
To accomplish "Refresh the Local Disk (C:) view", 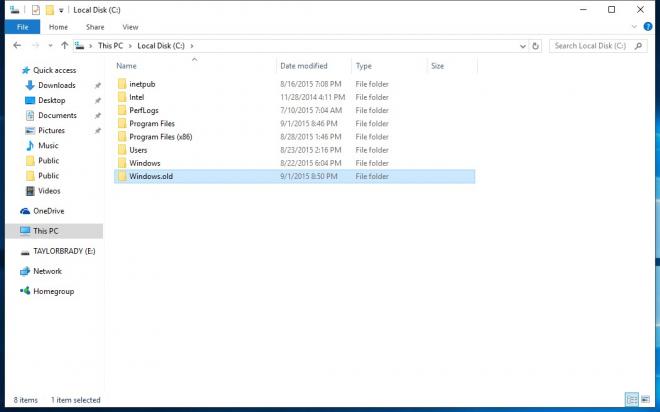I will point(535,46).
